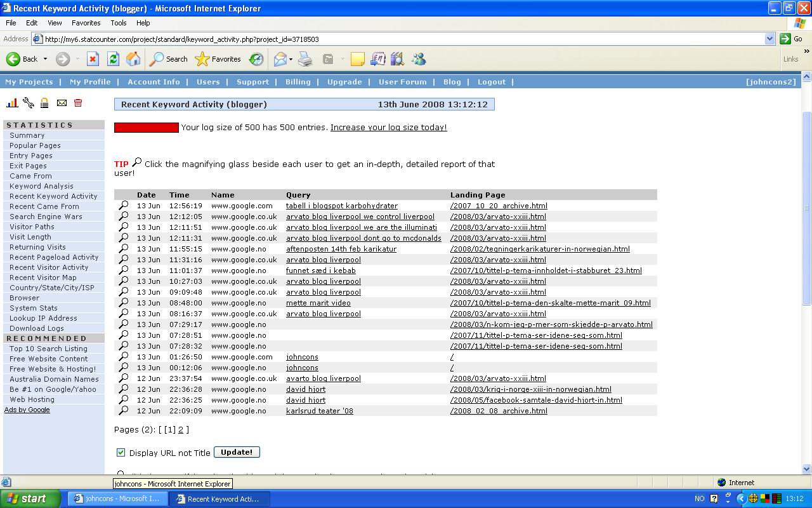Open the 'mette marit video' query link
The height and width of the screenshot is (508, 812).
pos(318,303)
